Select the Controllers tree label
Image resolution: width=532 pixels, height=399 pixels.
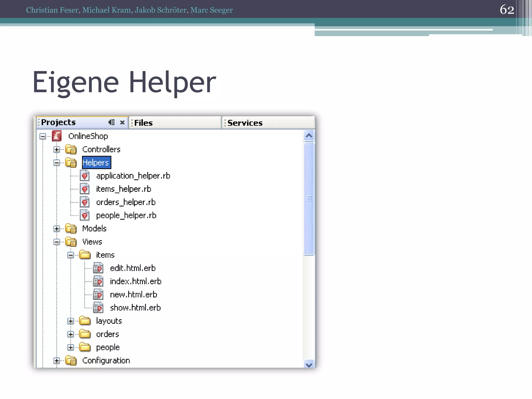click(101, 149)
